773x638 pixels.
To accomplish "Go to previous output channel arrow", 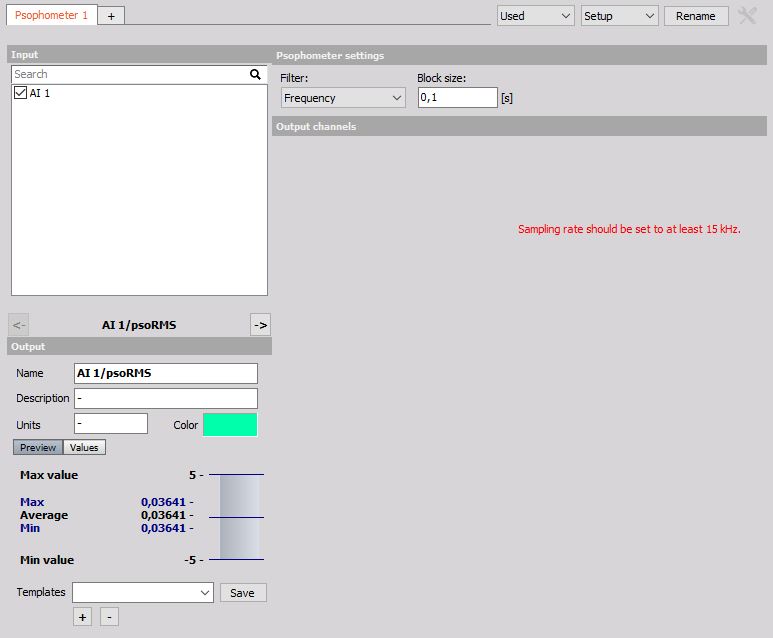I will point(18,325).
